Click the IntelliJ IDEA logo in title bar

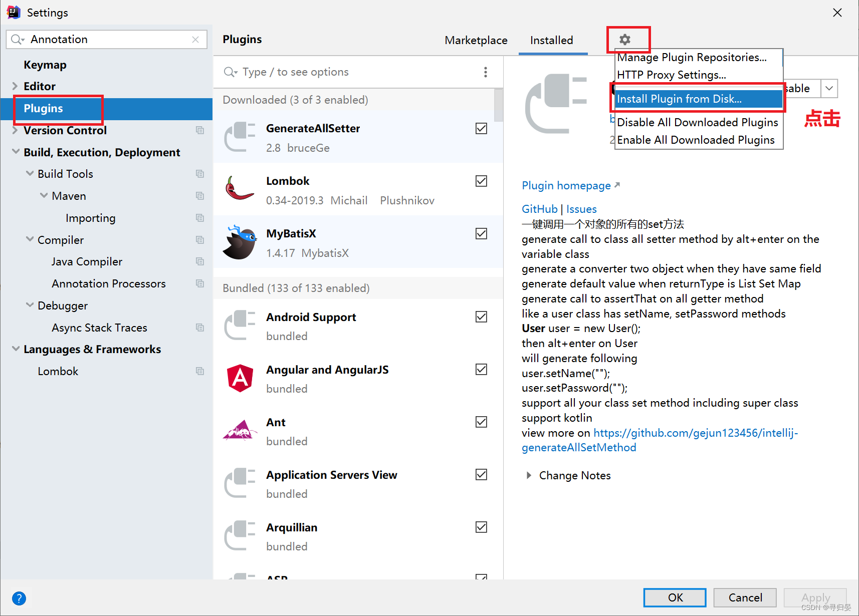point(14,12)
